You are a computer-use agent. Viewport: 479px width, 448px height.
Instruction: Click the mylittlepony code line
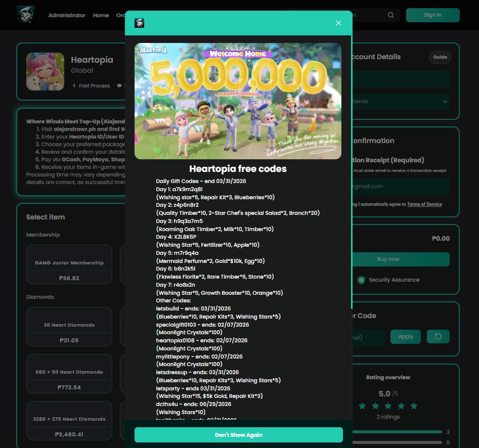click(199, 356)
